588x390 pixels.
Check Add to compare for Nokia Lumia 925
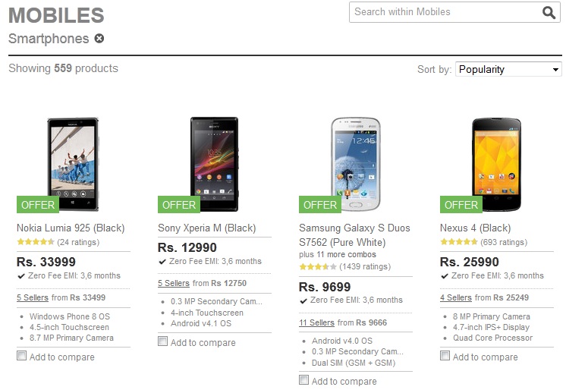coord(22,356)
